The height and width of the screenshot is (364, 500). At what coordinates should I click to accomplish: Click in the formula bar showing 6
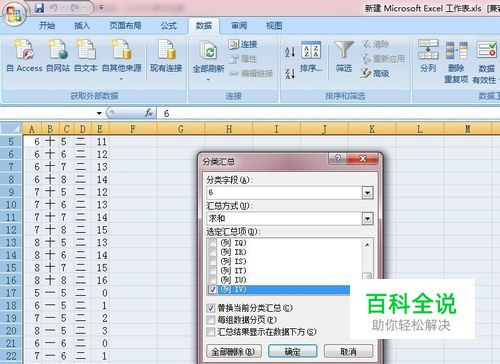point(327,113)
